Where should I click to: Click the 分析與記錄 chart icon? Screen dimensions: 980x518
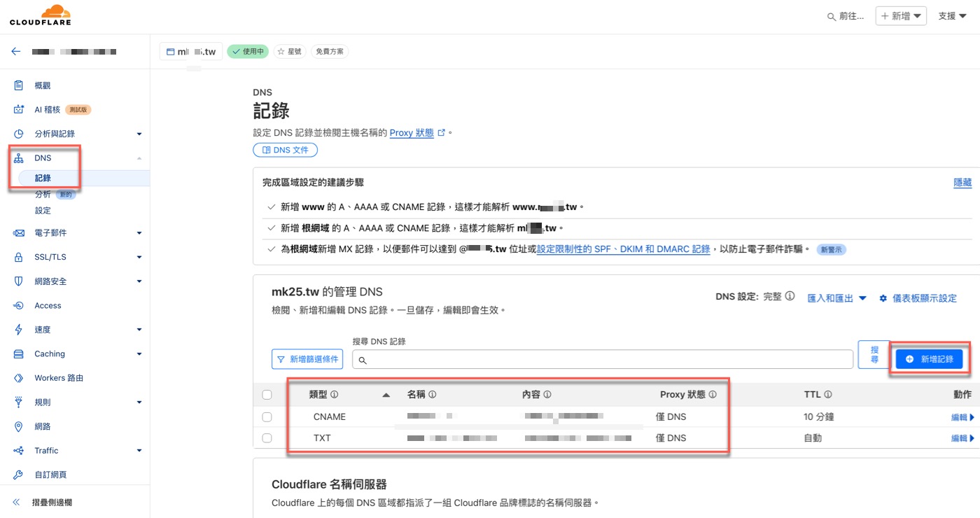(x=20, y=134)
